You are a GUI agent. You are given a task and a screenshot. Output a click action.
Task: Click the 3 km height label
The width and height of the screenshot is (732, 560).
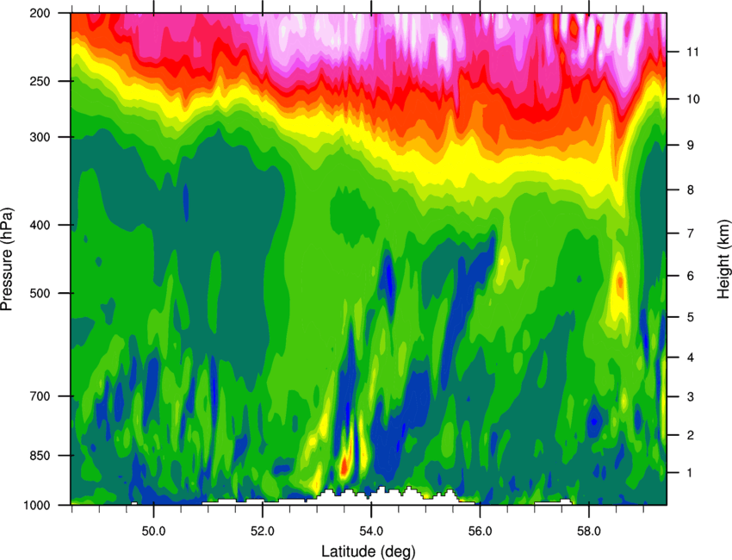(x=690, y=397)
